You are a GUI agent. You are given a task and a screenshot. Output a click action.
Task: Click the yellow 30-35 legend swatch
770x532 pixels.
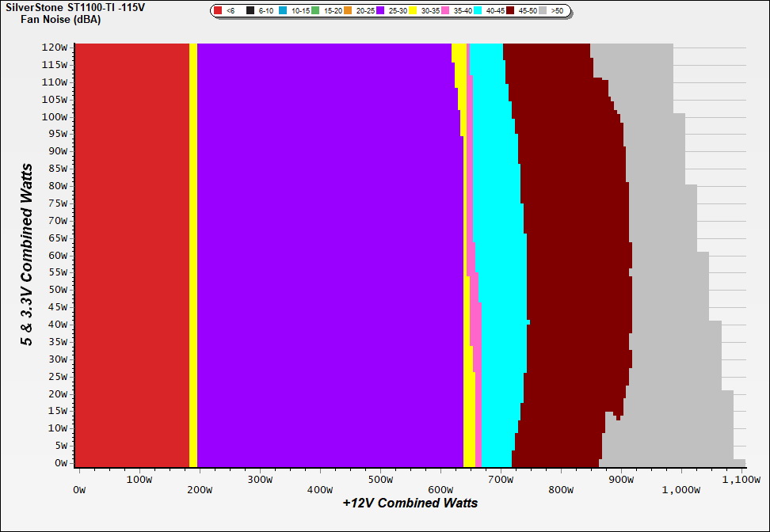[414, 11]
